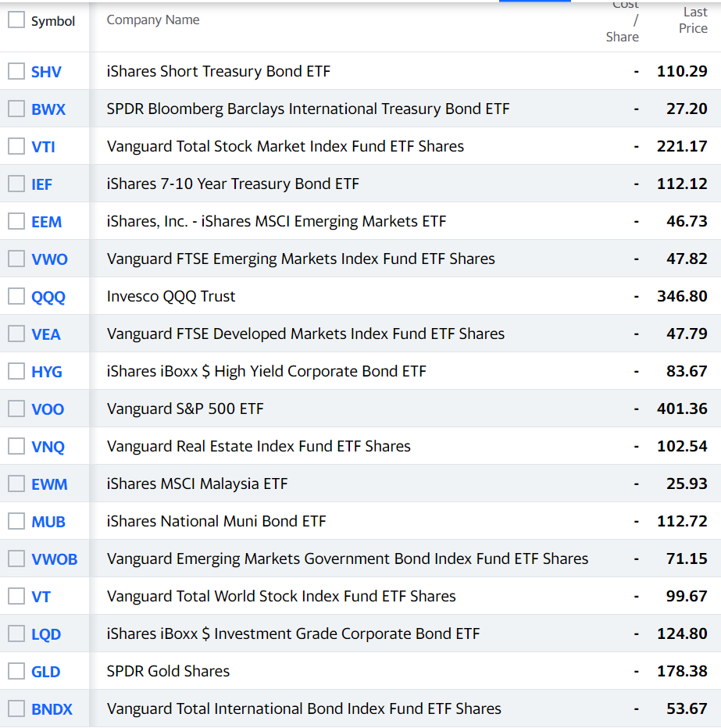Viewport: 721px width, 728px height.
Task: Check the EEM row checkbox
Action: [16, 222]
